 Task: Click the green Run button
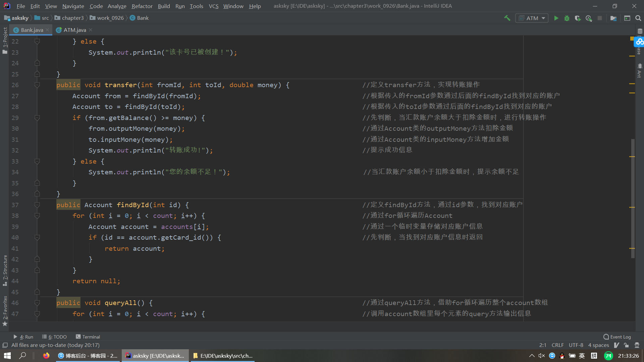pyautogui.click(x=556, y=18)
